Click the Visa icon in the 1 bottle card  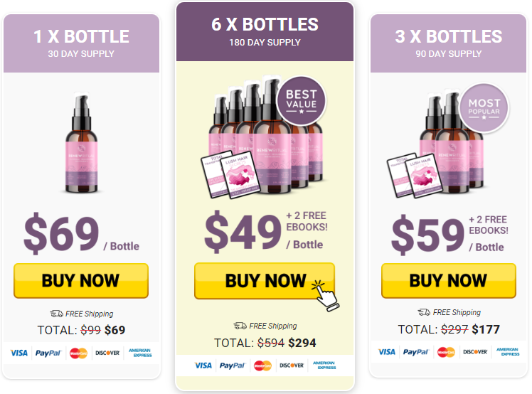pyautogui.click(x=20, y=352)
